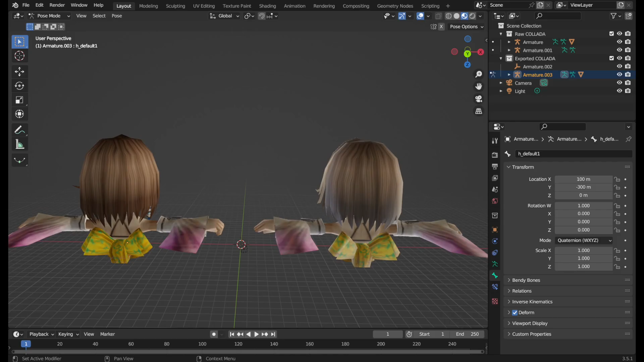Activate the Move tool
Screen dimensions: 644x362
19,71
